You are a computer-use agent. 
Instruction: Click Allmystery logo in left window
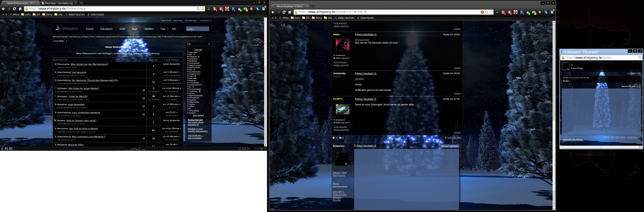67,29
